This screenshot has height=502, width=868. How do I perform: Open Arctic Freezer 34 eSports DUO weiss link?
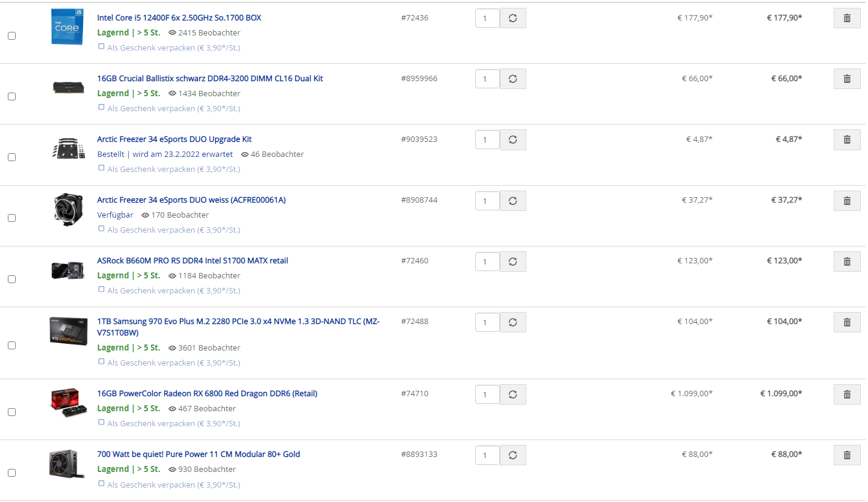pyautogui.click(x=191, y=200)
